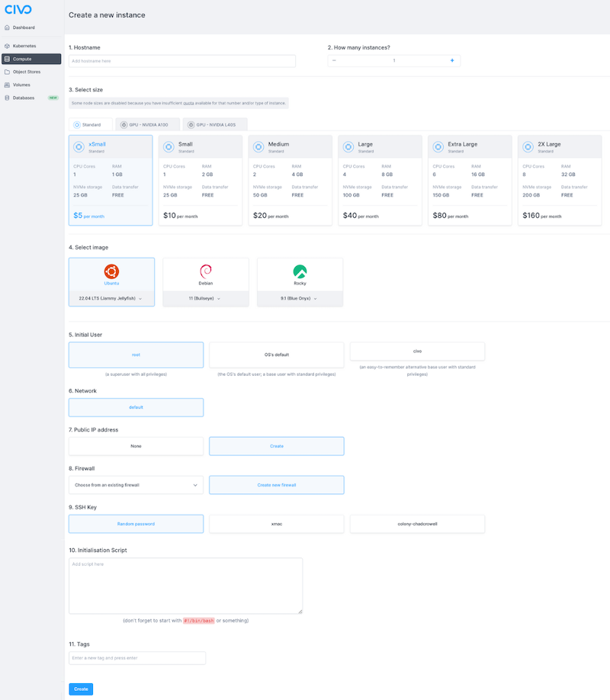This screenshot has height=700, width=610.
Task: Expand the Ubuntu version dropdown
Action: click(111, 298)
